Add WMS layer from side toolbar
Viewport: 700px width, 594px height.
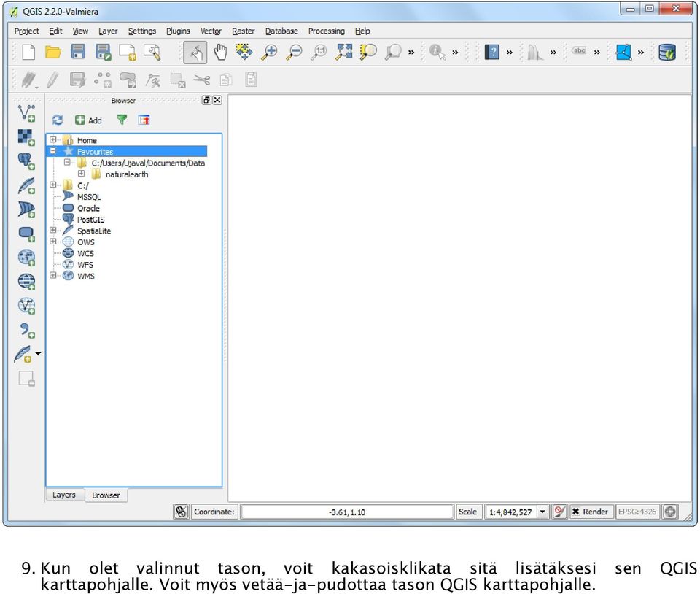tap(26, 258)
